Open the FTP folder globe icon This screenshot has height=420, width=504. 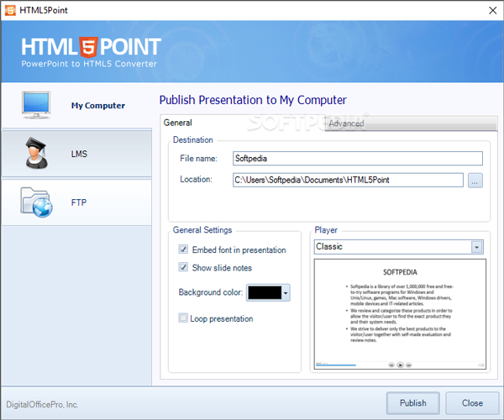36,202
